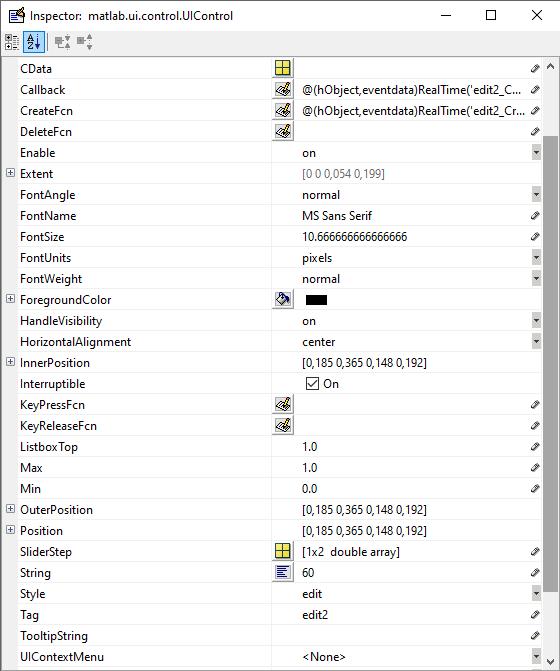The image size is (560, 671).
Task: Click pencil edit icon for DeleteFcn
Action: (x=535, y=131)
